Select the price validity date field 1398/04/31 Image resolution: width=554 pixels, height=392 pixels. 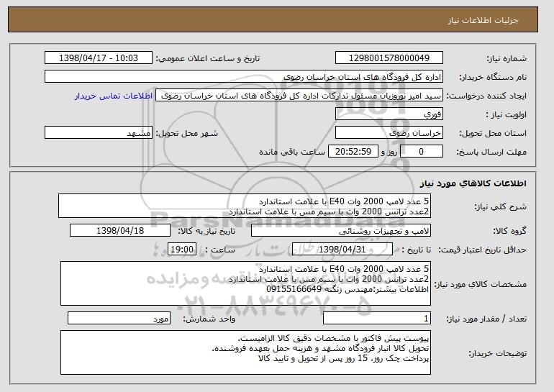click(x=342, y=250)
